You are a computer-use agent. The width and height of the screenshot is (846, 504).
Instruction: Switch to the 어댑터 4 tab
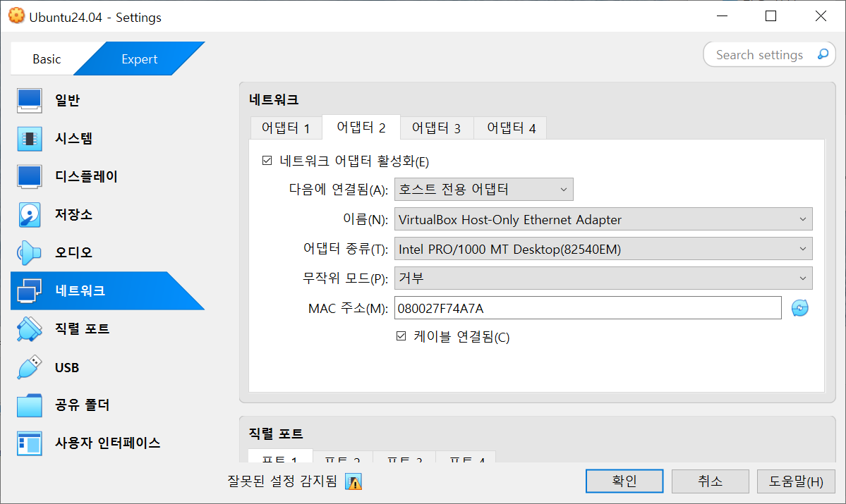(x=511, y=128)
